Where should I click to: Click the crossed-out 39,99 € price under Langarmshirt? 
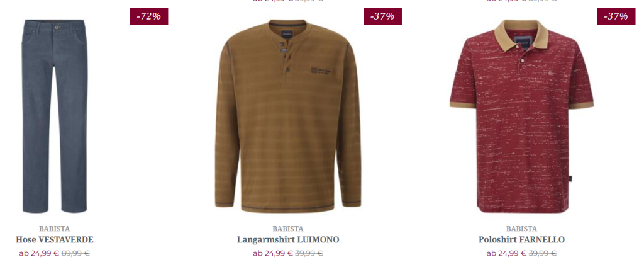click(309, 253)
